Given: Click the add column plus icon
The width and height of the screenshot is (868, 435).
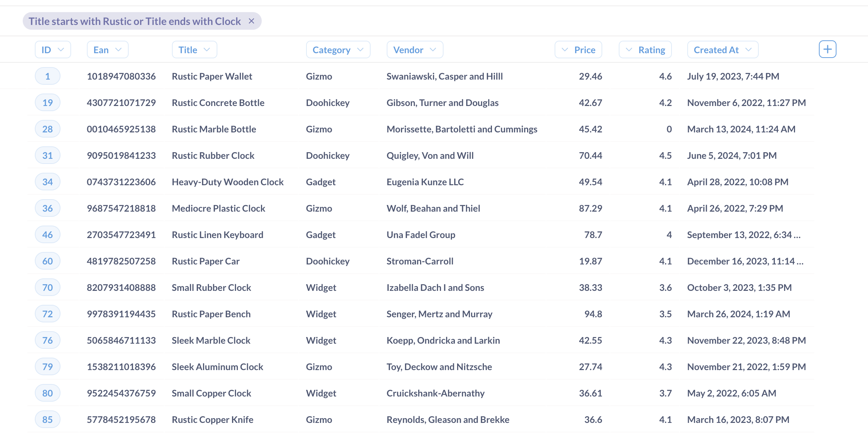Looking at the screenshot, I should click(x=827, y=49).
